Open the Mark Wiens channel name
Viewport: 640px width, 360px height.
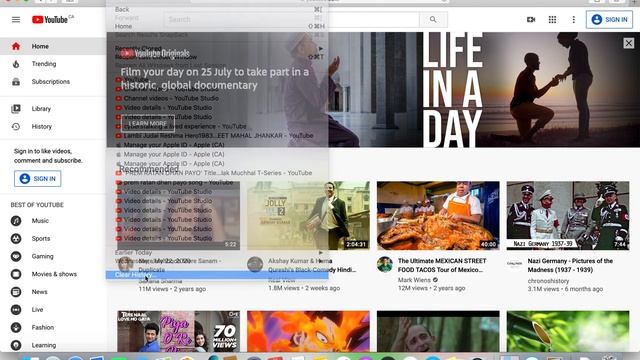coord(414,280)
